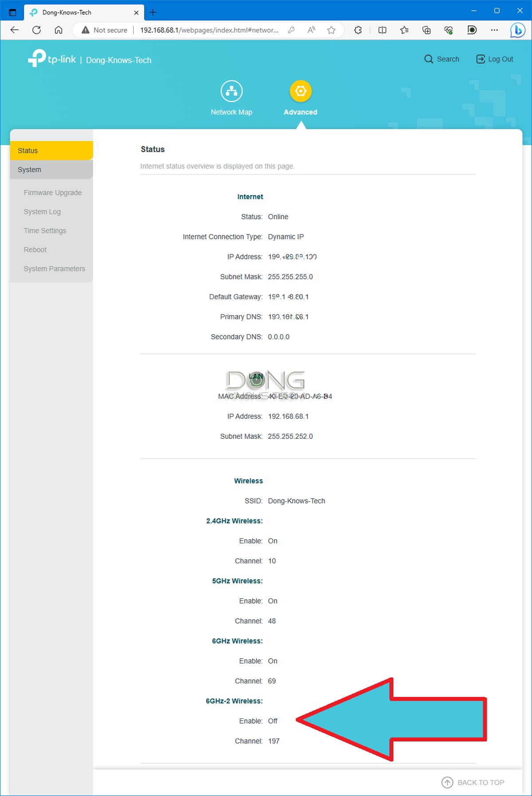Click the 6GHz-2 Wireless heading

(234, 701)
